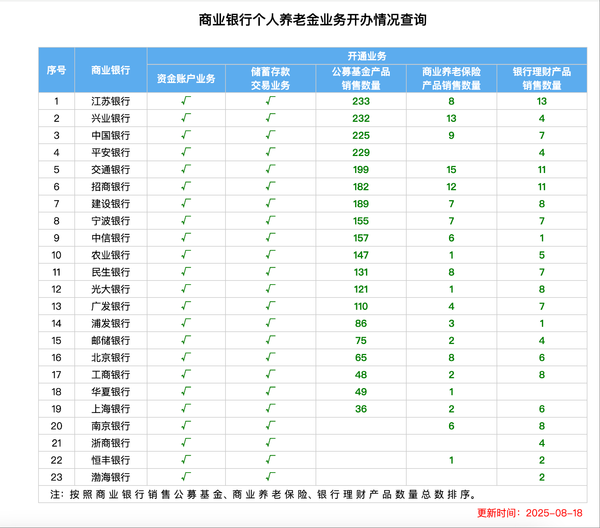The height and width of the screenshot is (528, 600).
Task: Click the 商业银行 column header
Action: [x=111, y=70]
